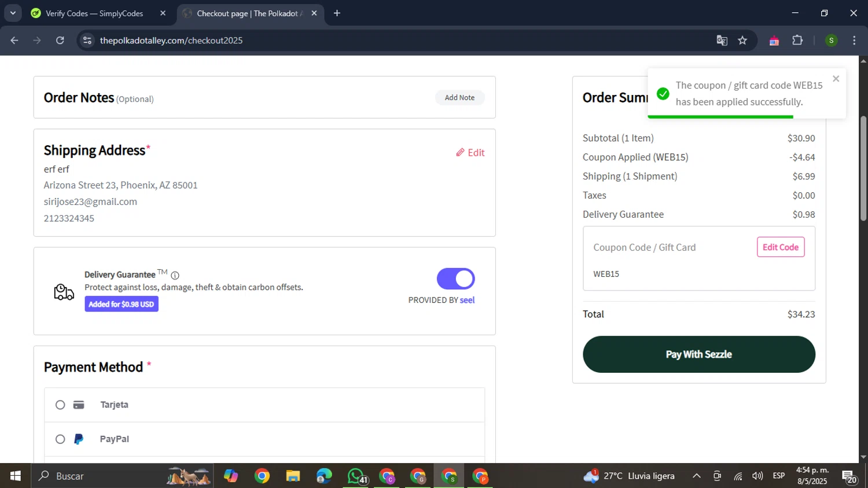
Task: Click the seel provider link
Action: 467,300
